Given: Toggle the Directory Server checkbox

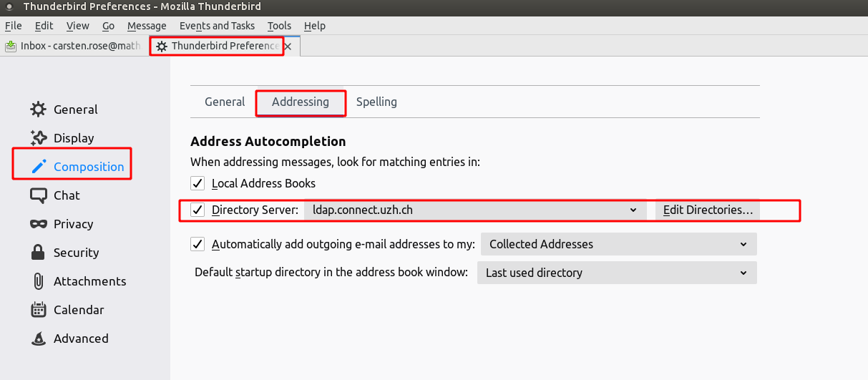Looking at the screenshot, I should (198, 210).
